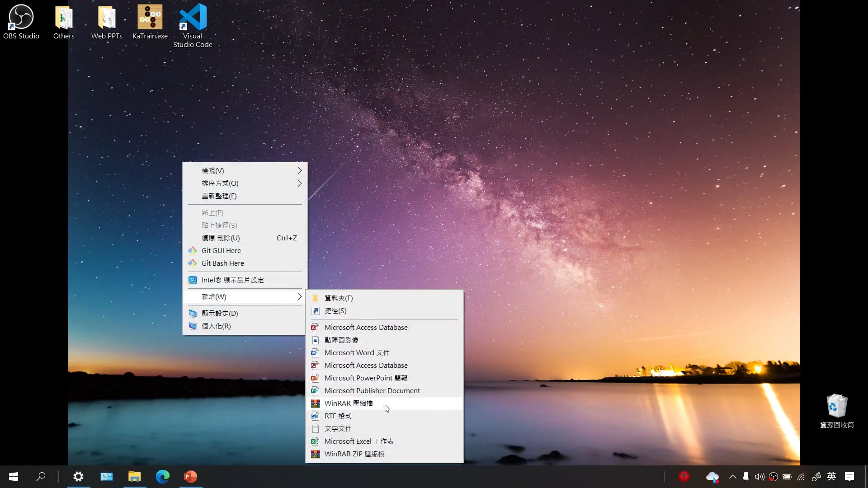The width and height of the screenshot is (868, 488).
Task: Open PowerPoint from the taskbar
Action: (190, 476)
